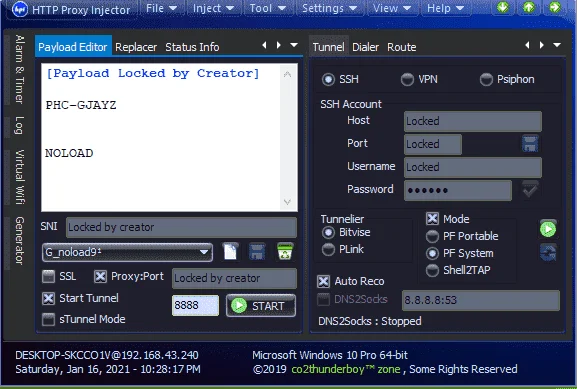577x389 pixels.
Task: Click right arrow of Payload Editor tab strip
Action: pos(279,45)
